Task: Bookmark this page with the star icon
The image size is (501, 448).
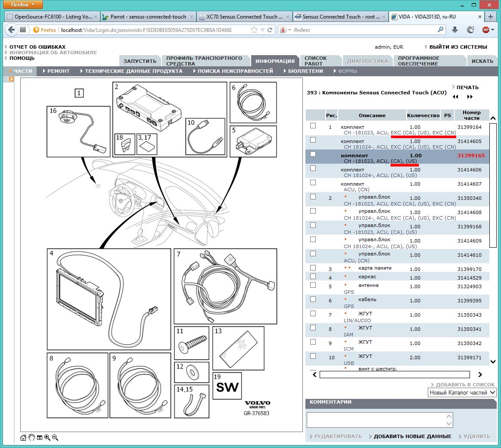Action: pyautogui.click(x=254, y=30)
